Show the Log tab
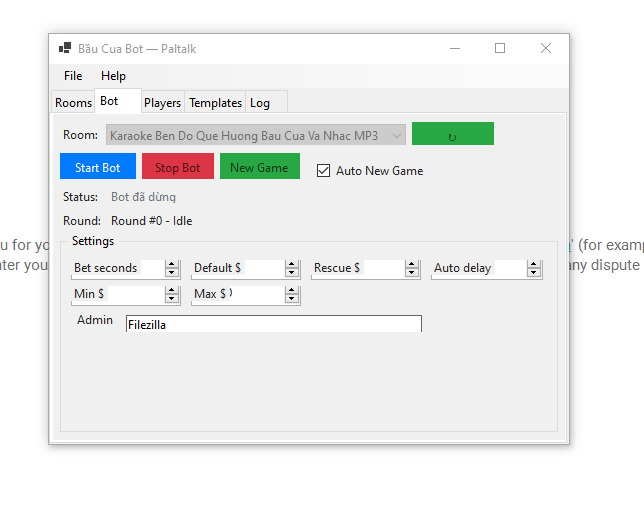The height and width of the screenshot is (505, 644). pyautogui.click(x=266, y=102)
